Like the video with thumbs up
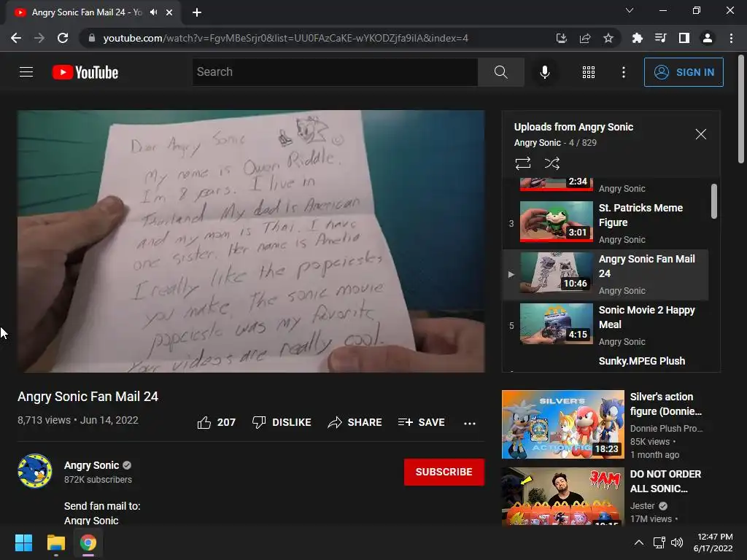Viewport: 747px width, 560px height. click(x=216, y=422)
